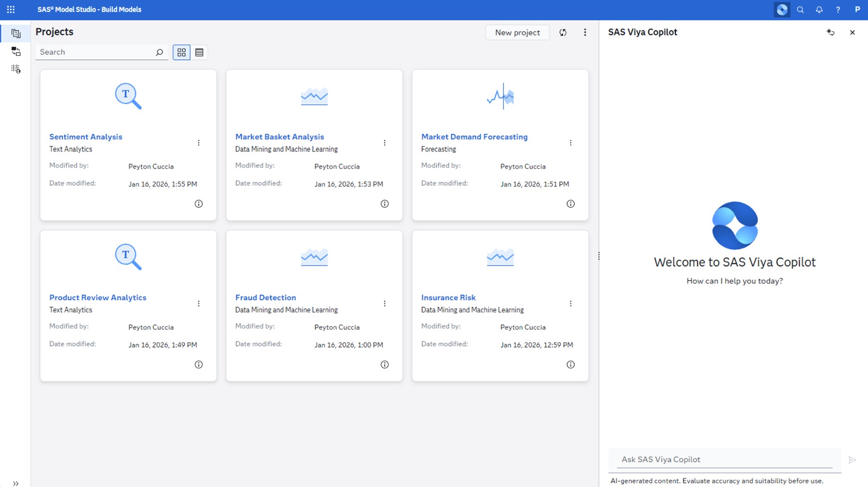This screenshot has height=487, width=868.
Task: Show info for Sentiment Analysis project
Action: click(x=199, y=204)
